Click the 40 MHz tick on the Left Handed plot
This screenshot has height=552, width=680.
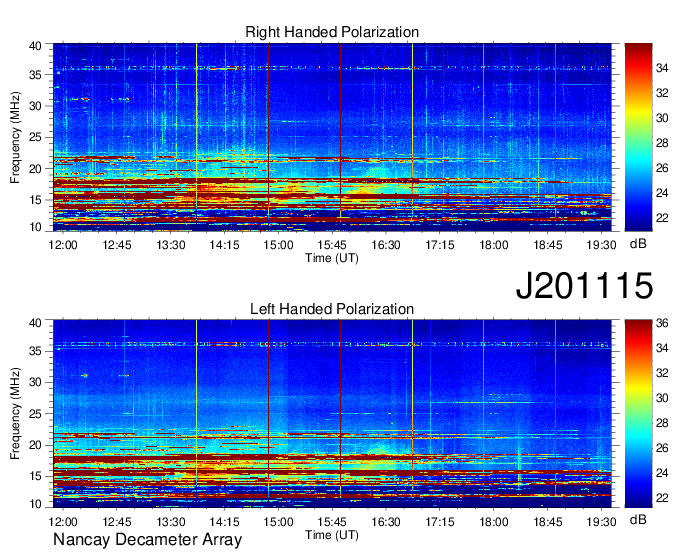tap(36, 323)
